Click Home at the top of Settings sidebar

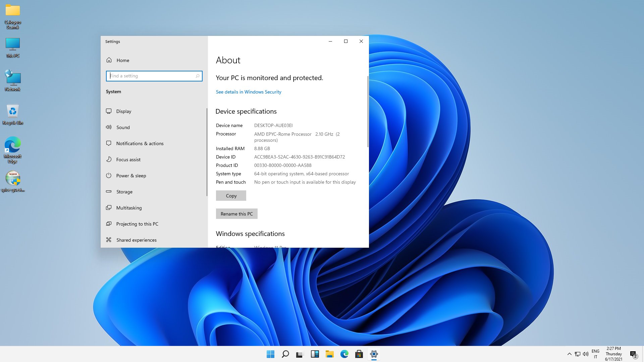click(122, 60)
